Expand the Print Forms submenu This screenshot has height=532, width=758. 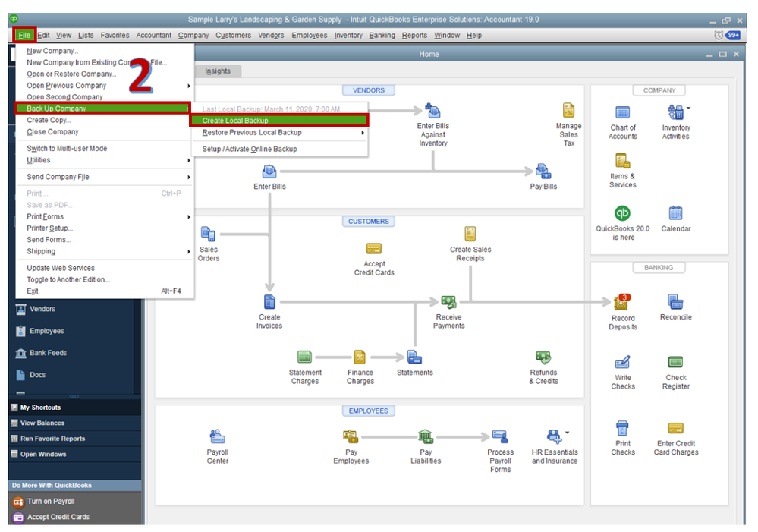(x=105, y=216)
